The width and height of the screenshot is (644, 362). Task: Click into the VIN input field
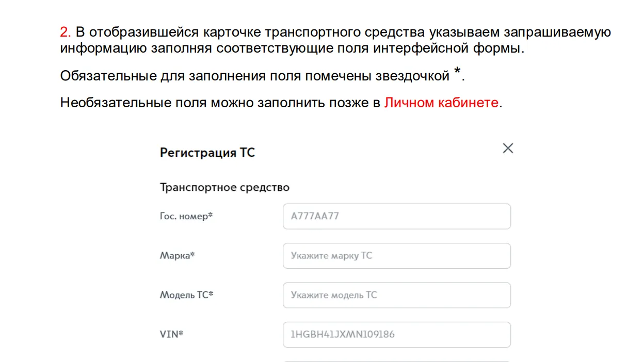click(x=396, y=335)
